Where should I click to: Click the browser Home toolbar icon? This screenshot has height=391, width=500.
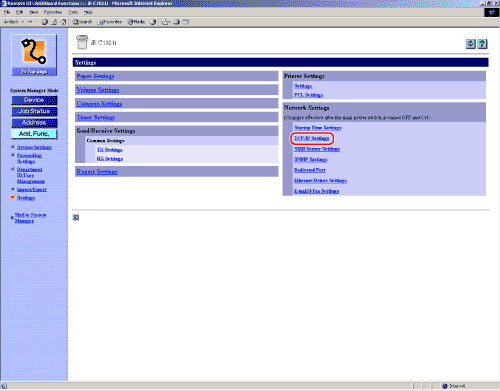[63, 22]
